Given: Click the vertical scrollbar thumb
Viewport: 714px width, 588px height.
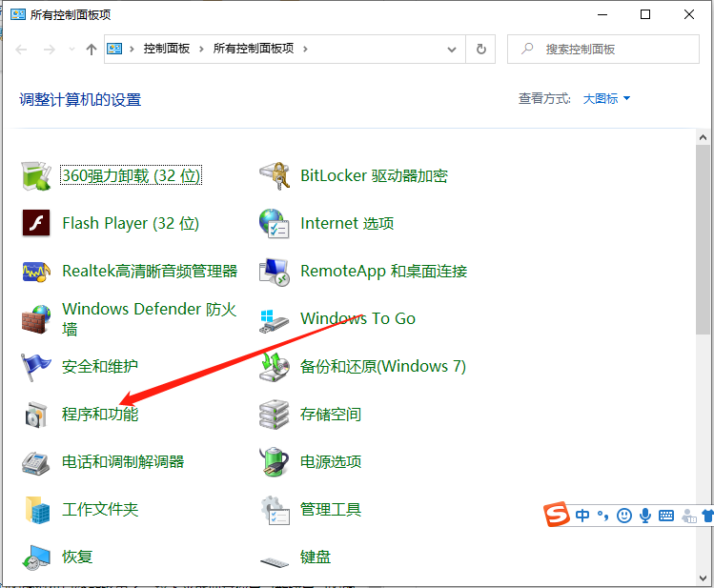Looking at the screenshot, I should point(703,238).
